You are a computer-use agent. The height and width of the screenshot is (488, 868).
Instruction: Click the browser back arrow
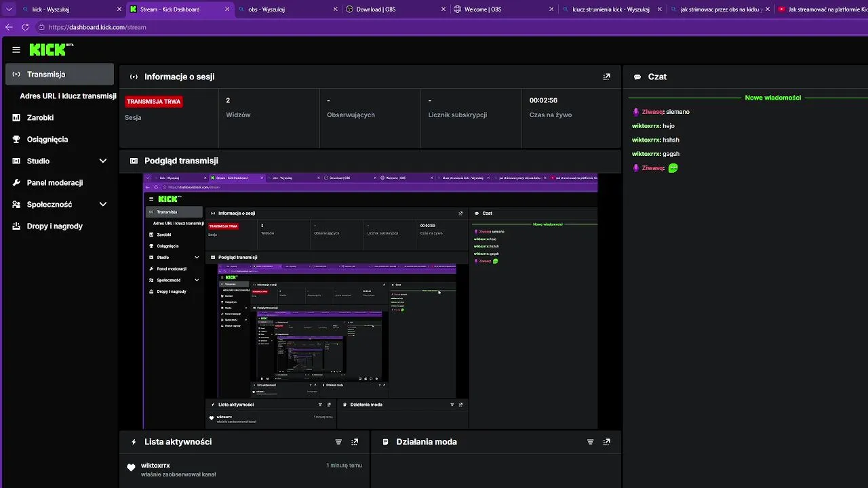click(9, 27)
